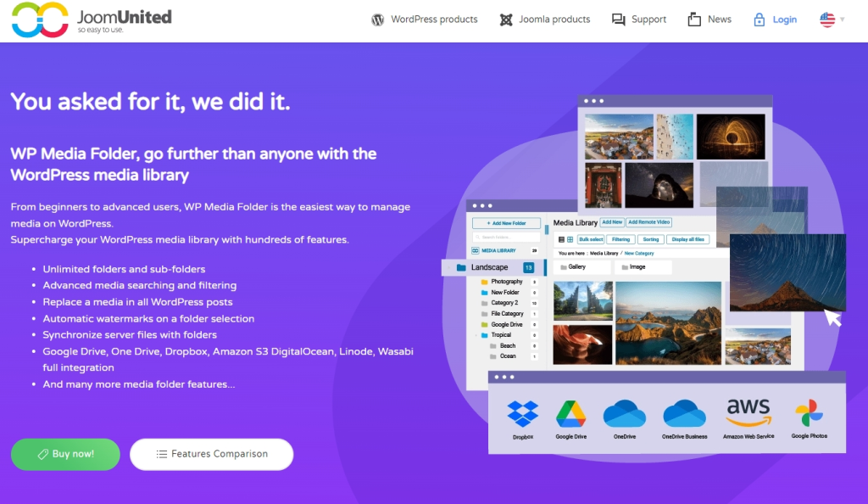Click the US flag language icon
Image resolution: width=868 pixels, height=504 pixels.
(827, 20)
